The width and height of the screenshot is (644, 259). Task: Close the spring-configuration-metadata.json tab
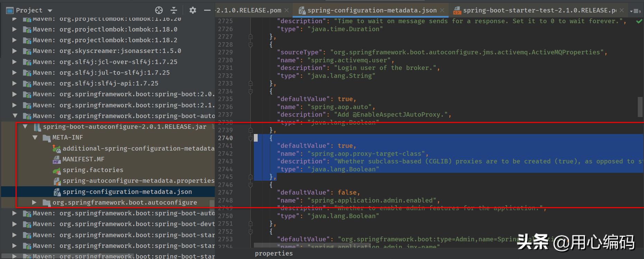(442, 10)
